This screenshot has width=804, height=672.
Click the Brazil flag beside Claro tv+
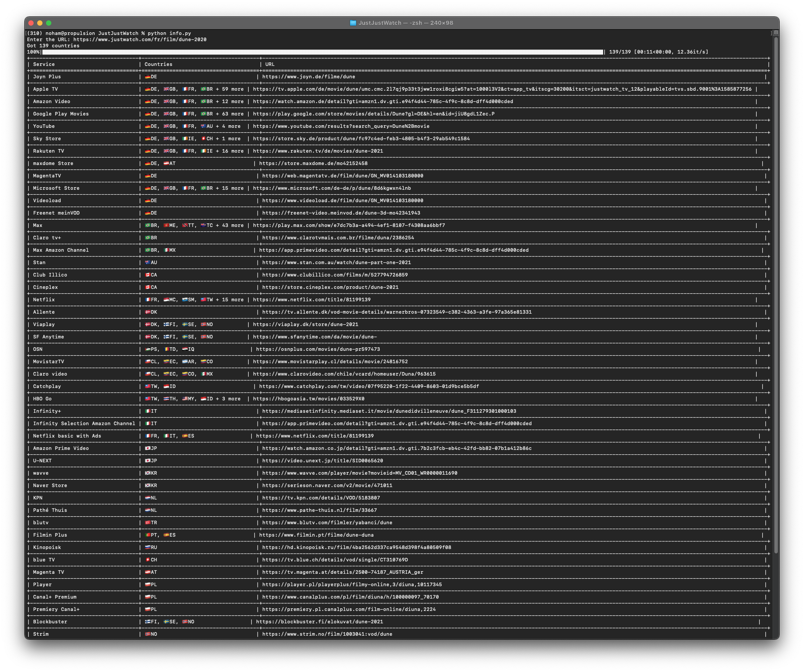click(147, 238)
